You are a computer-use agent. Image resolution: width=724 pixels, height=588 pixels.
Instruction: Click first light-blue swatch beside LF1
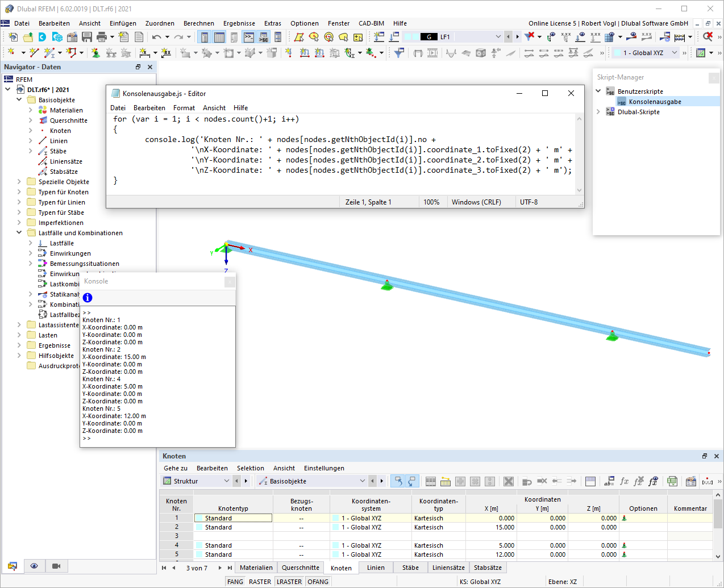point(408,37)
